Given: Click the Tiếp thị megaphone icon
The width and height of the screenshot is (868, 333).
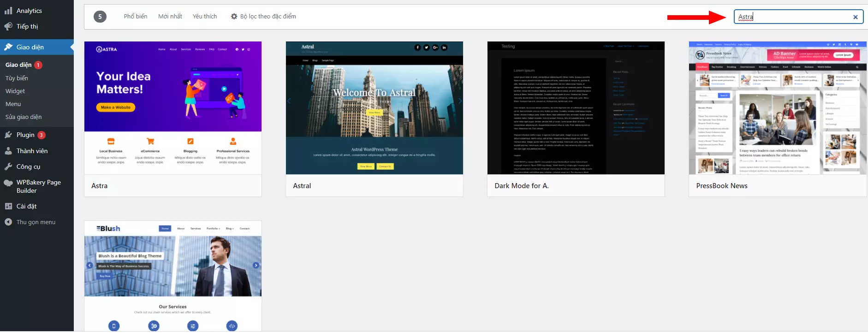Looking at the screenshot, I should (8, 26).
